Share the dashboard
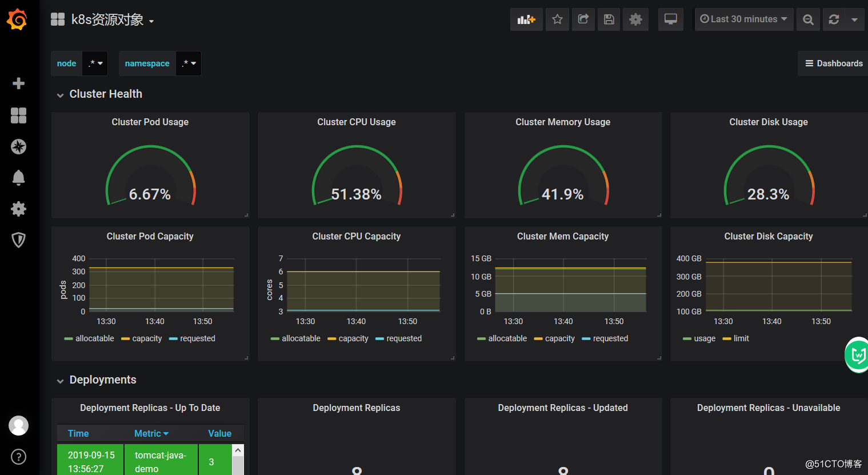The image size is (868, 475). [x=583, y=19]
